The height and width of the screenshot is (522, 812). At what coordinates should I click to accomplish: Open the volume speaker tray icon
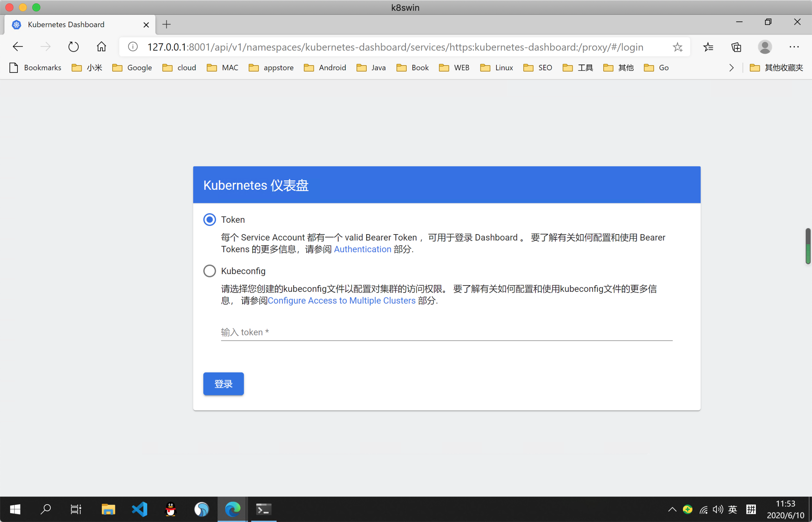pos(718,509)
